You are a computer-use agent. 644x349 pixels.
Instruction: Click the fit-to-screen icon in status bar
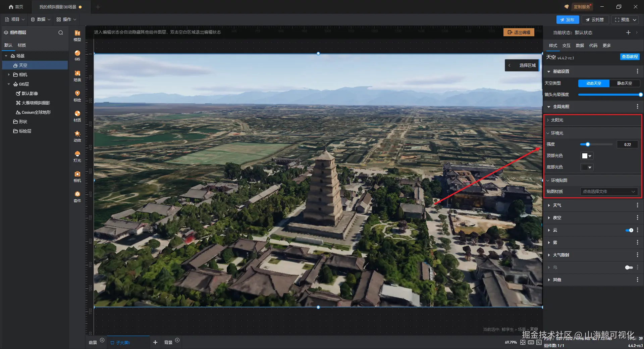[x=523, y=342]
